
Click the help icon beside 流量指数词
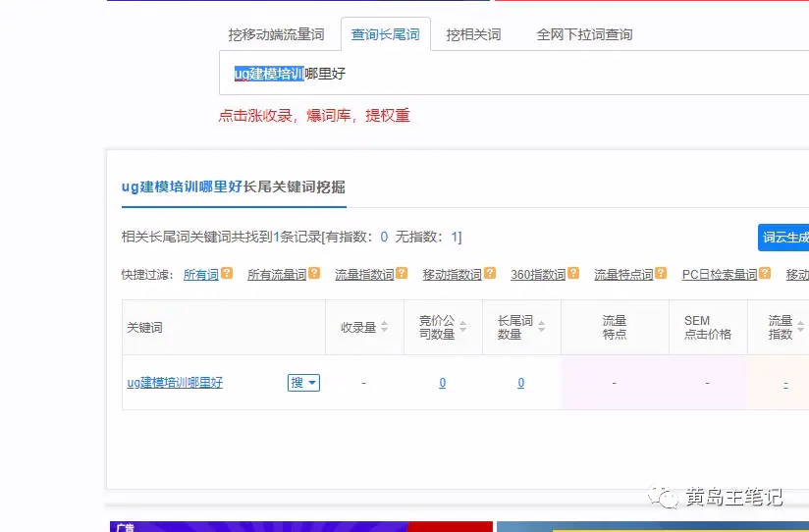[x=402, y=274]
